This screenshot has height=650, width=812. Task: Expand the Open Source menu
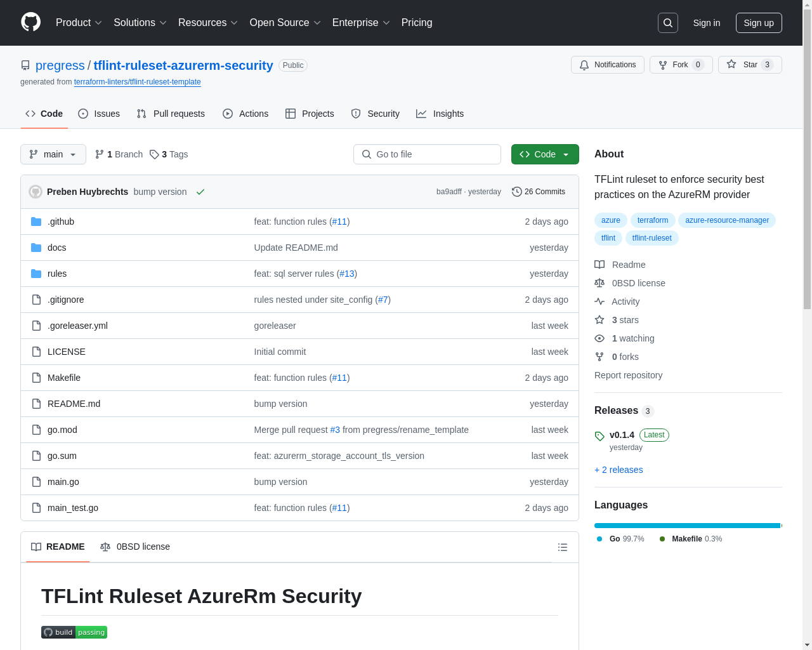point(285,23)
